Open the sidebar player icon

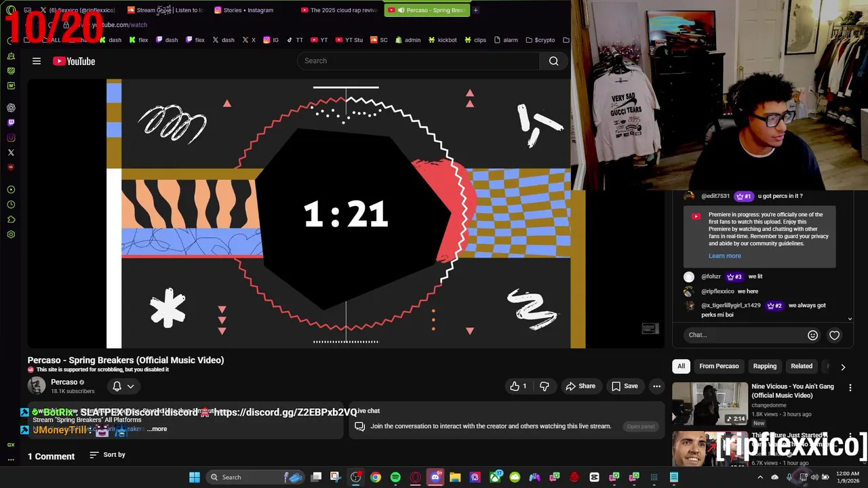tap(11, 190)
